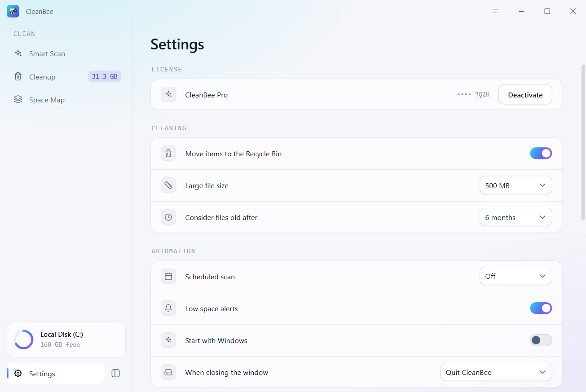Open the Large file size dropdown
The width and height of the screenshot is (586, 392).
tap(516, 185)
